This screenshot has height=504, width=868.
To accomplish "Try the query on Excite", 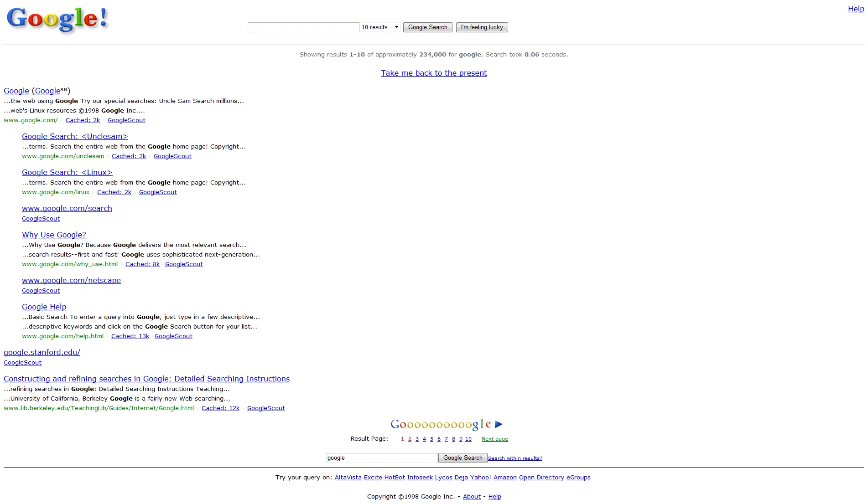I will click(373, 478).
